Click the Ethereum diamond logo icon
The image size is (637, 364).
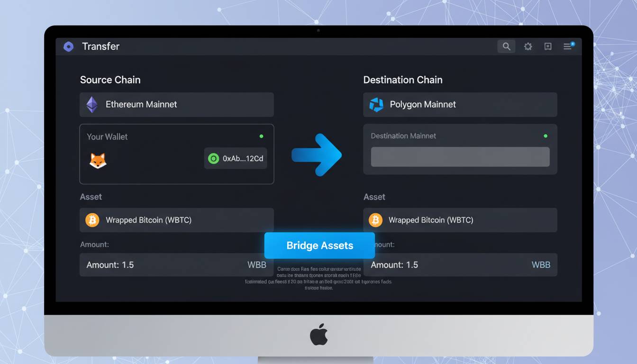pyautogui.click(x=92, y=105)
